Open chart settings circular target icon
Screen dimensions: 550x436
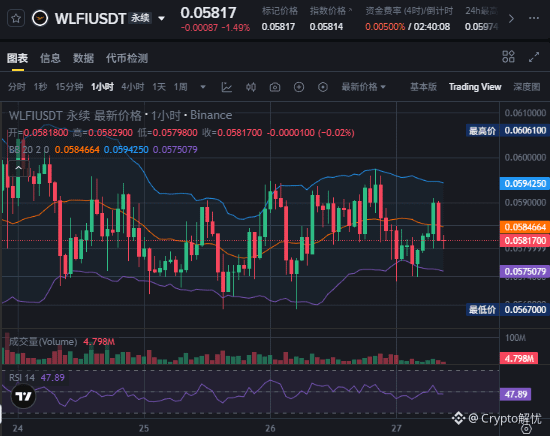323,87
